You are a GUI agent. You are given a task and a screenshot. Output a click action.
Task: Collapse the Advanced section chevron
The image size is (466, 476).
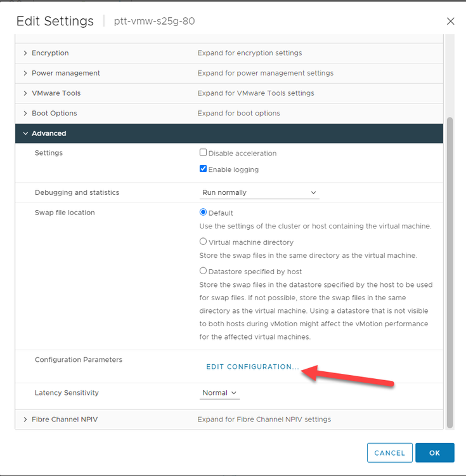[x=25, y=134]
